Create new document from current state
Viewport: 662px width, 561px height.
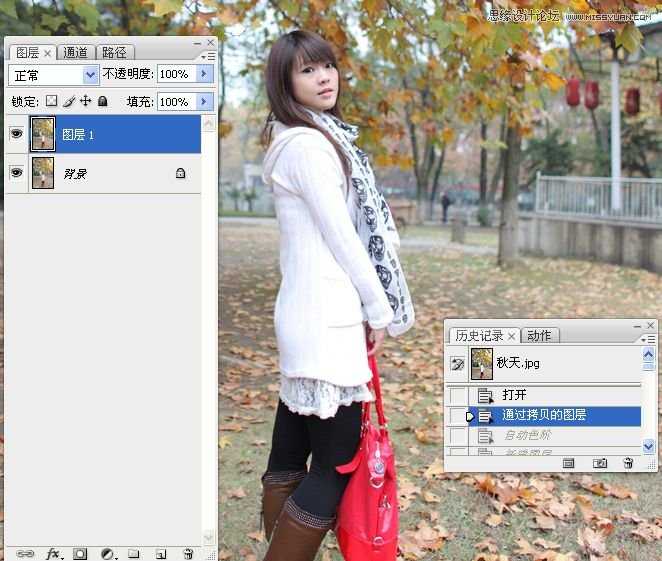click(568, 463)
